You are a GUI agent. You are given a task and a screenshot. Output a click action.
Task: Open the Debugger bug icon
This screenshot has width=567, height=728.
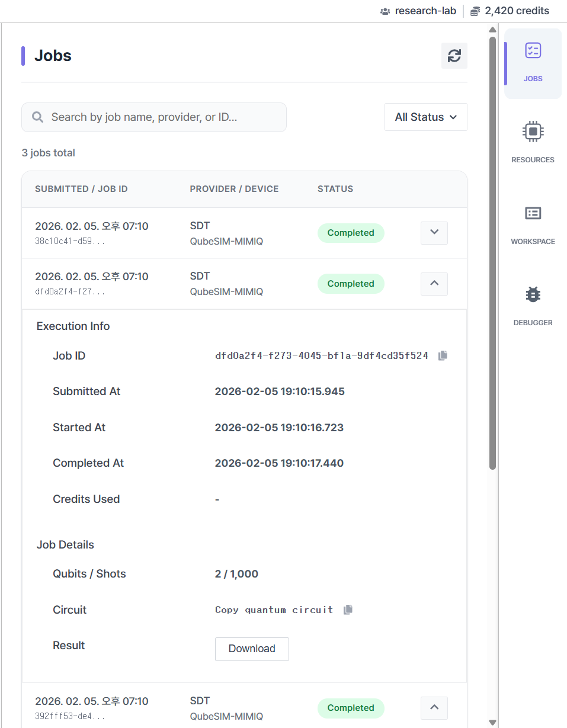pos(533,294)
